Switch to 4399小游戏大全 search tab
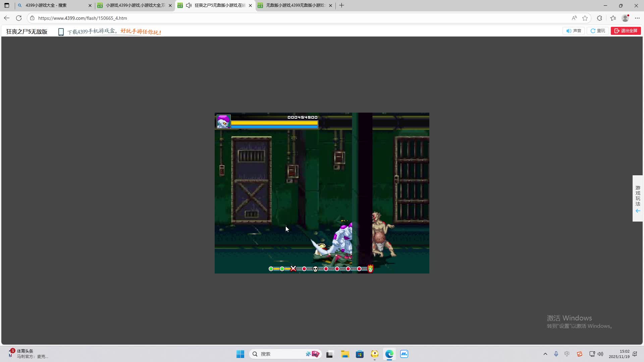The width and height of the screenshot is (644, 362). click(54, 5)
